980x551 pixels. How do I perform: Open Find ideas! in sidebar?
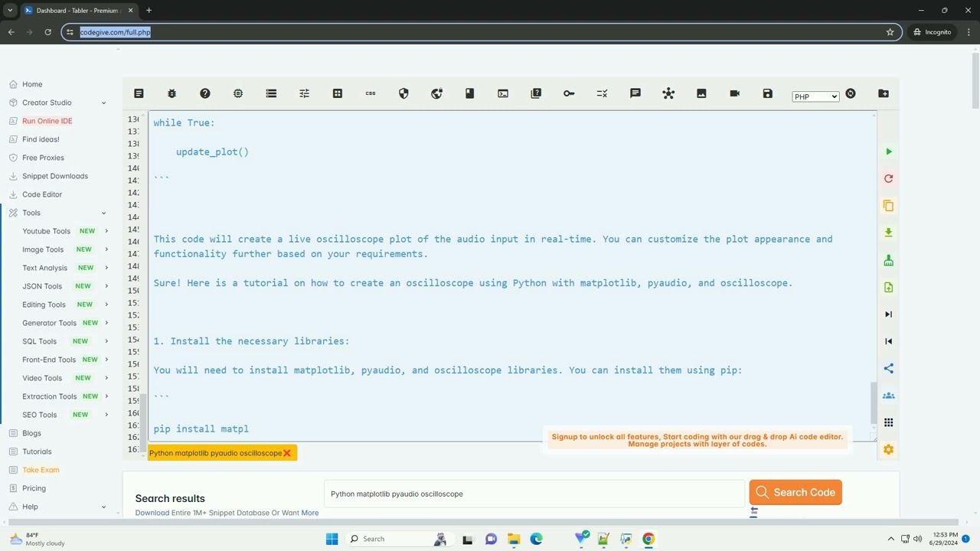(41, 139)
